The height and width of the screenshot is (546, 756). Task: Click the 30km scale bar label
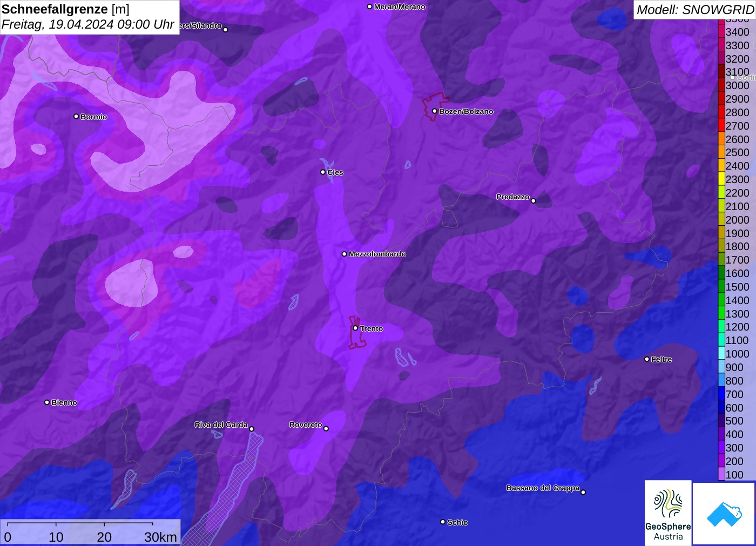coord(160,537)
